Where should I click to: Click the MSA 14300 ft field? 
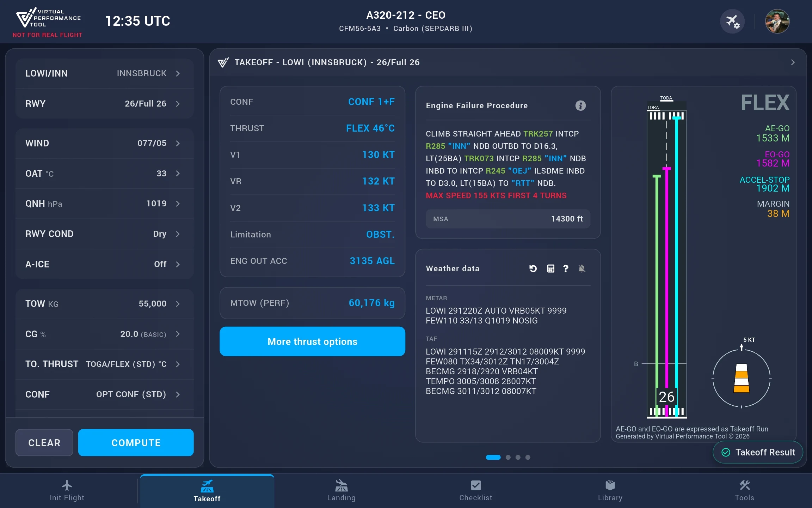[x=508, y=219]
